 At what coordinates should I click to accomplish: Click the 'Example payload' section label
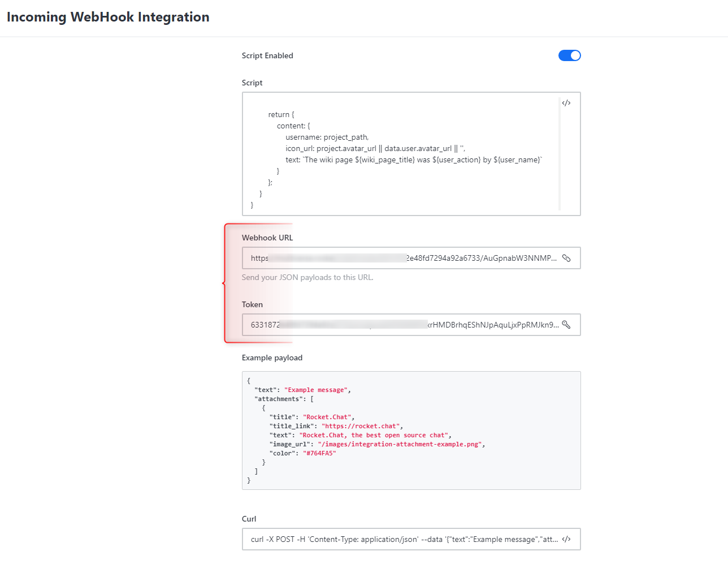click(272, 358)
